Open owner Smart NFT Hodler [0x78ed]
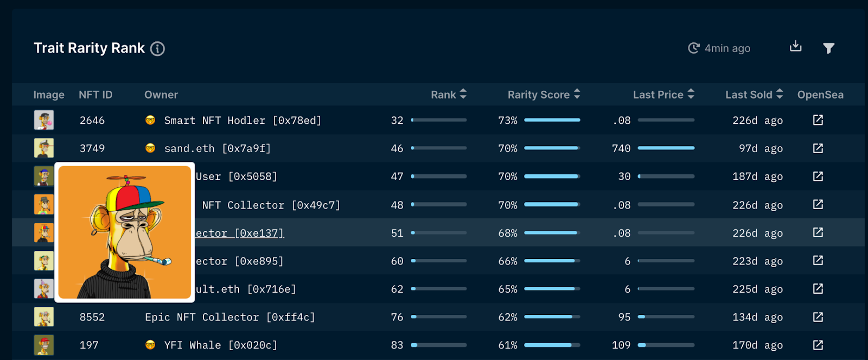 coord(242,121)
